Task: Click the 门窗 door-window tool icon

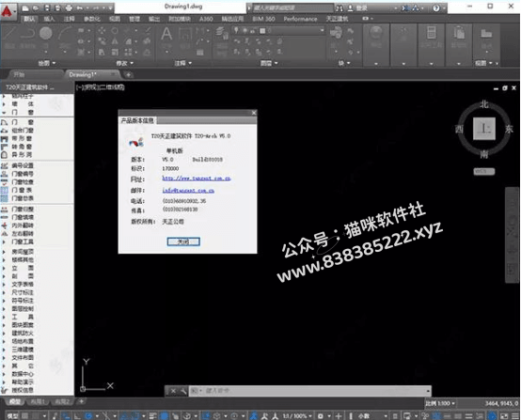Action: [5, 122]
